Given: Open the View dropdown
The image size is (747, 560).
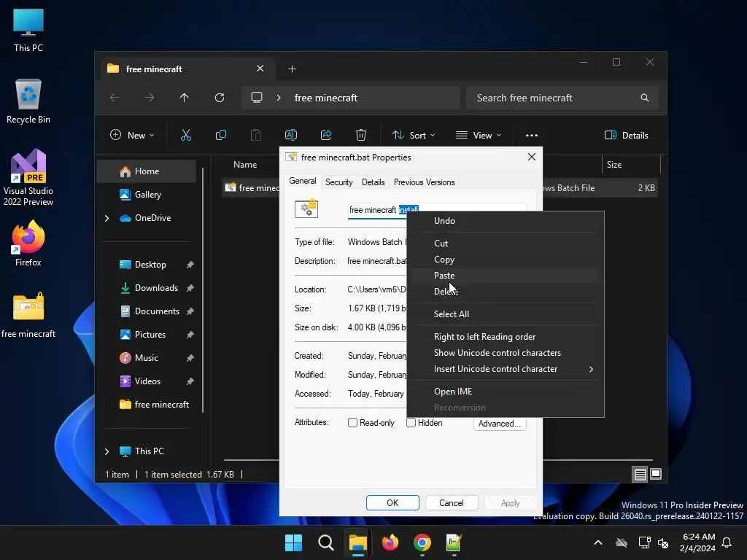Looking at the screenshot, I should coord(479,135).
